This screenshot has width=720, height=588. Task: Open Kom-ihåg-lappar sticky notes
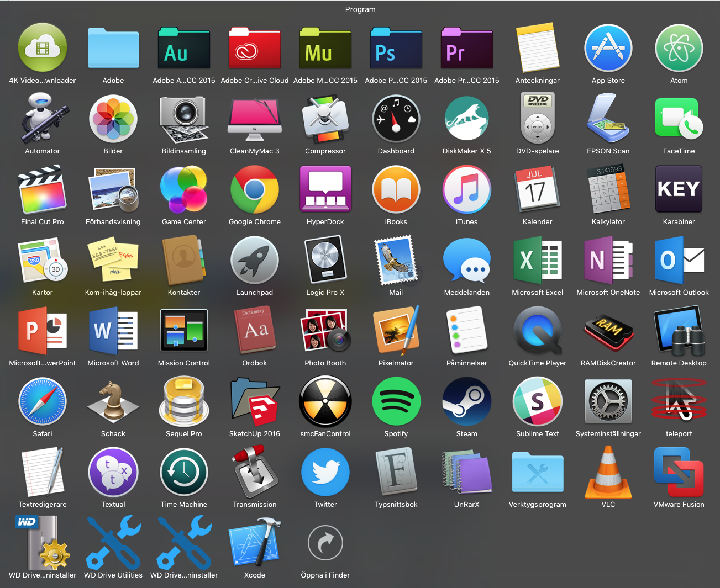[113, 259]
